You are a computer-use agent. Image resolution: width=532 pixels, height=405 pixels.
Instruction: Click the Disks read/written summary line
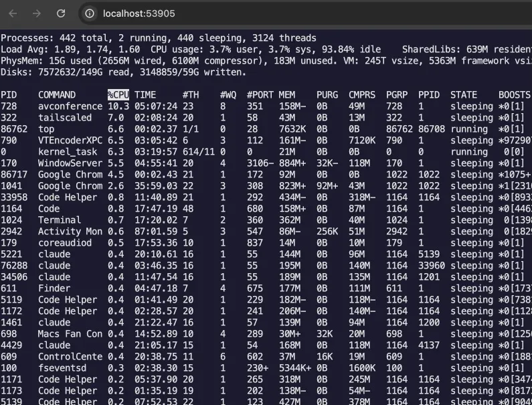pos(124,72)
